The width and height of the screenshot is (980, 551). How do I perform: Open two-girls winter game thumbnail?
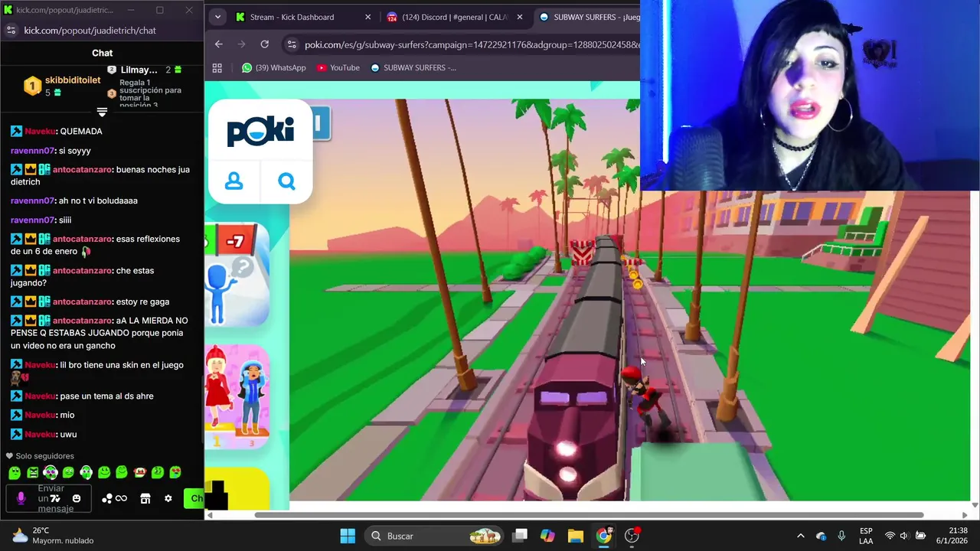pos(237,397)
